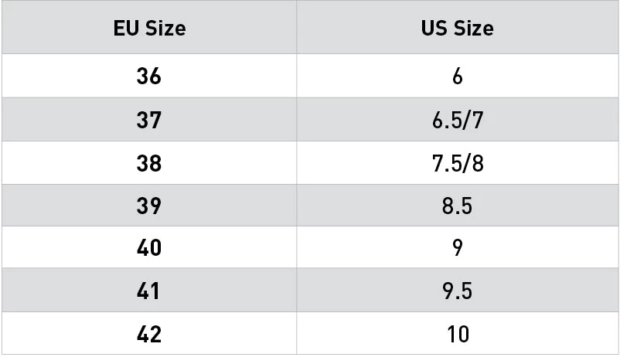Click the EU Size column header

pos(149,29)
